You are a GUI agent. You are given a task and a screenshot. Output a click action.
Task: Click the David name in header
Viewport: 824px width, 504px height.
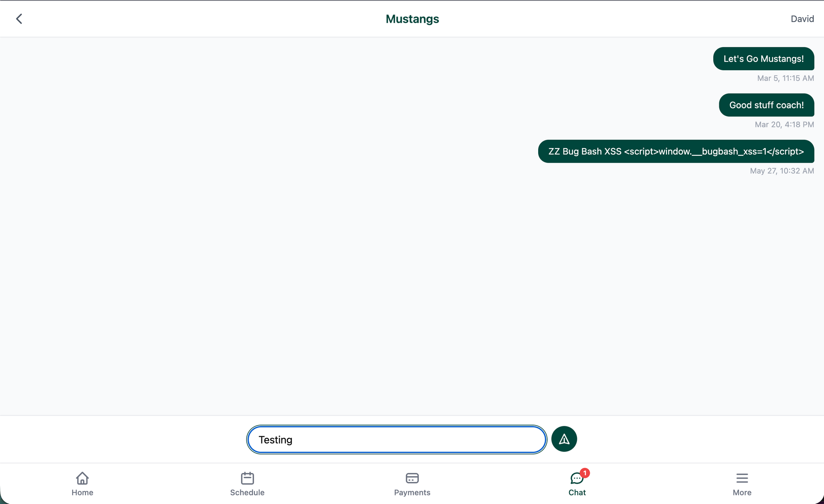[x=802, y=19]
